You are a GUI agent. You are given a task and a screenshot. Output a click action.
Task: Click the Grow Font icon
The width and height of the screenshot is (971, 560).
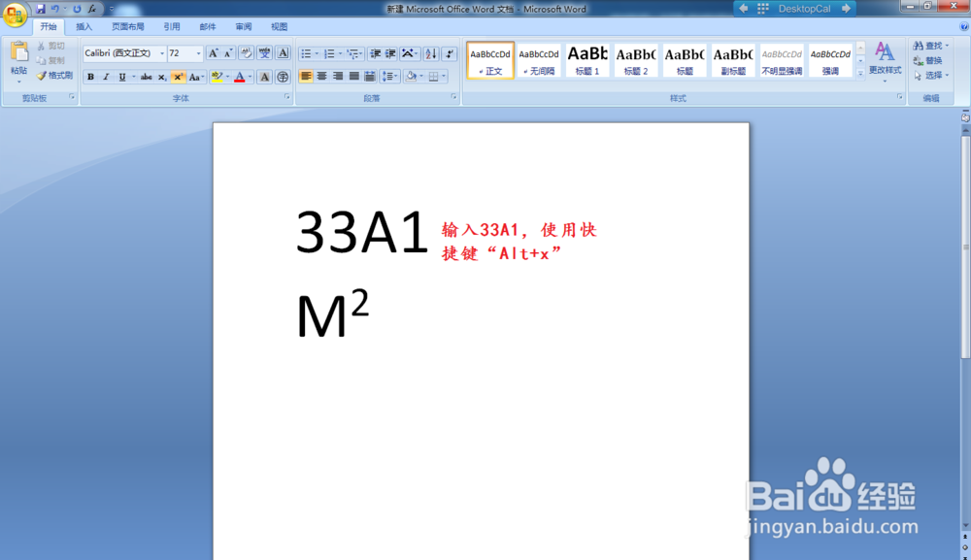click(214, 51)
